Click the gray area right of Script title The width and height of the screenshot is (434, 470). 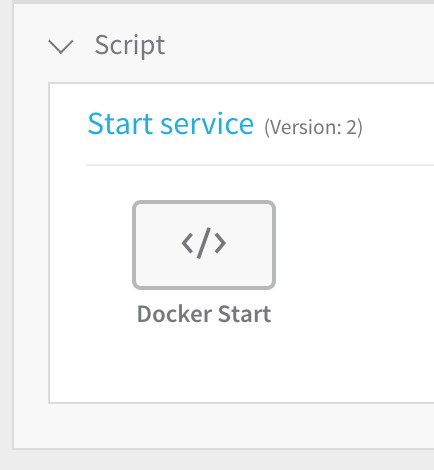(300, 46)
